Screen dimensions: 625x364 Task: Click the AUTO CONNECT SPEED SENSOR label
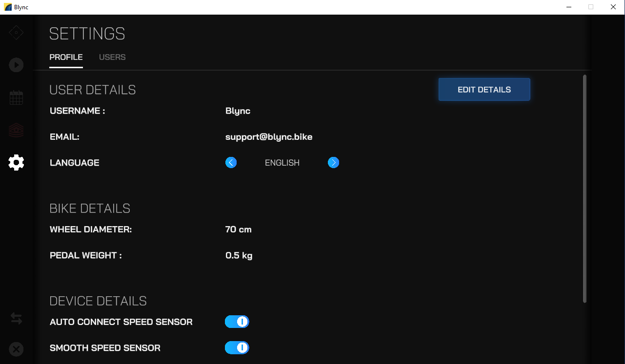pos(121,322)
